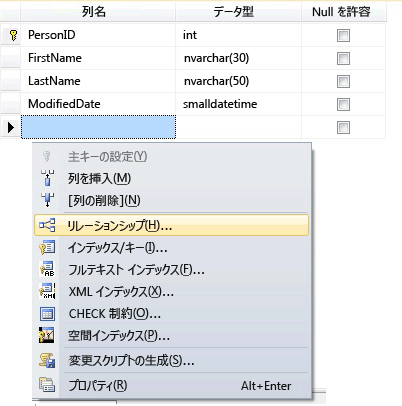The image size is (402, 406).
Task: Click the nvarchar(30) data type cell
Action: pos(238,58)
